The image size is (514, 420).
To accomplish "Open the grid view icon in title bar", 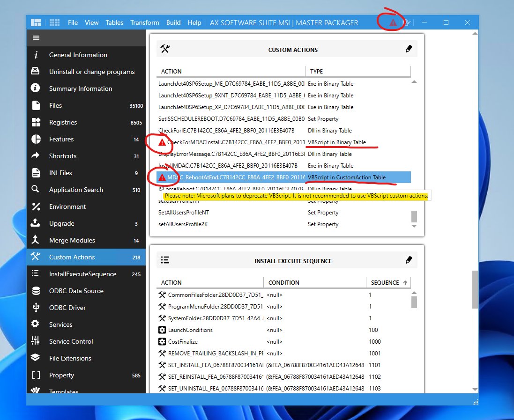I will pos(54,22).
